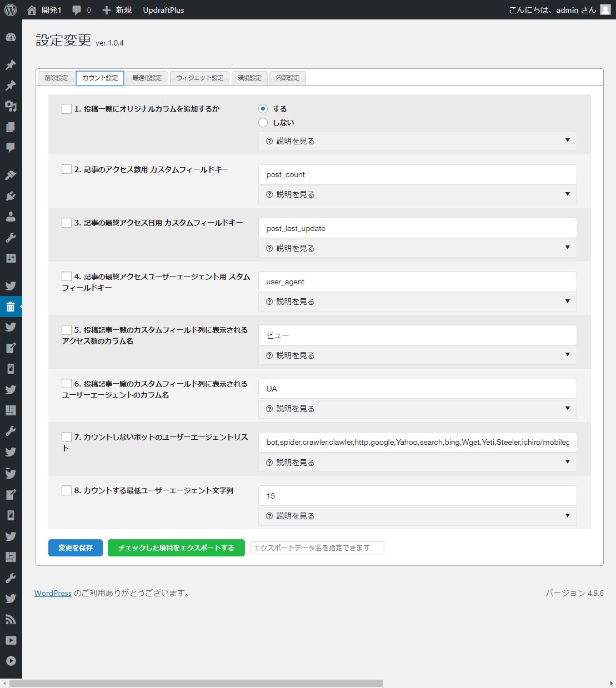This screenshot has height=688, width=616.
Task: Check the box for item 3 last access date
Action: click(67, 223)
